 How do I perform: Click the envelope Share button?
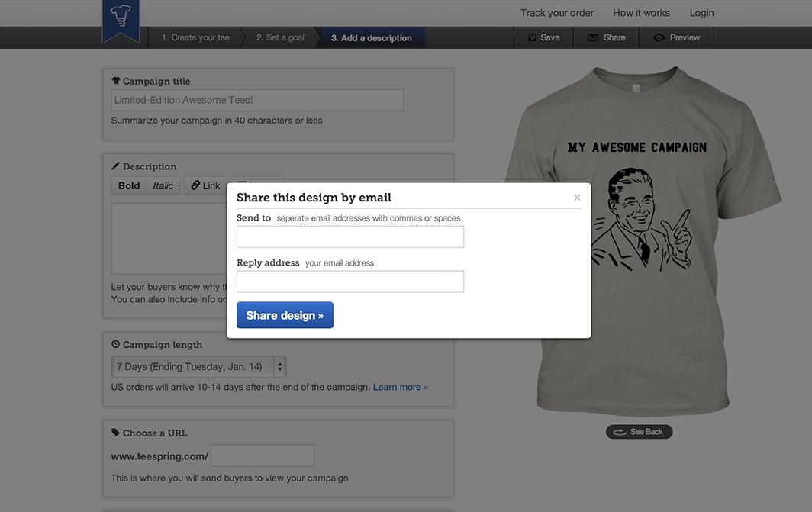607,38
